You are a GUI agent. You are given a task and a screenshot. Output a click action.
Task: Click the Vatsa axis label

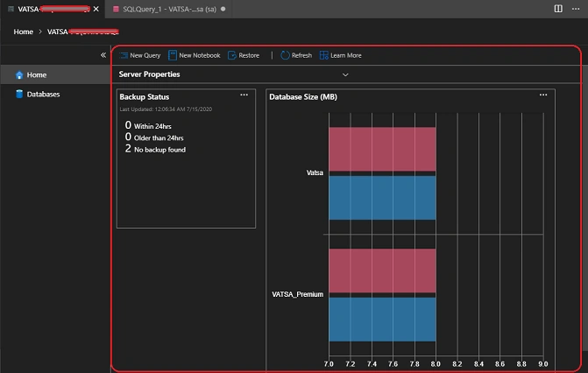315,172
